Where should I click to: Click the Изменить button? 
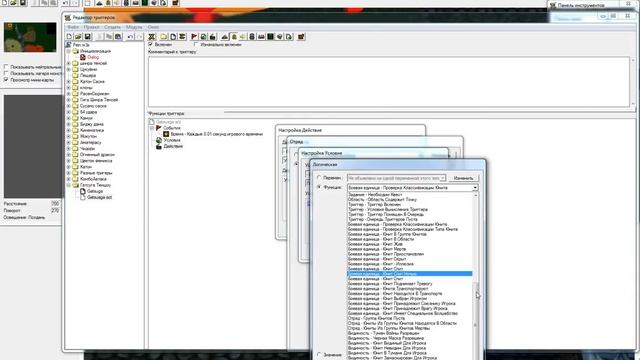pyautogui.click(x=463, y=178)
